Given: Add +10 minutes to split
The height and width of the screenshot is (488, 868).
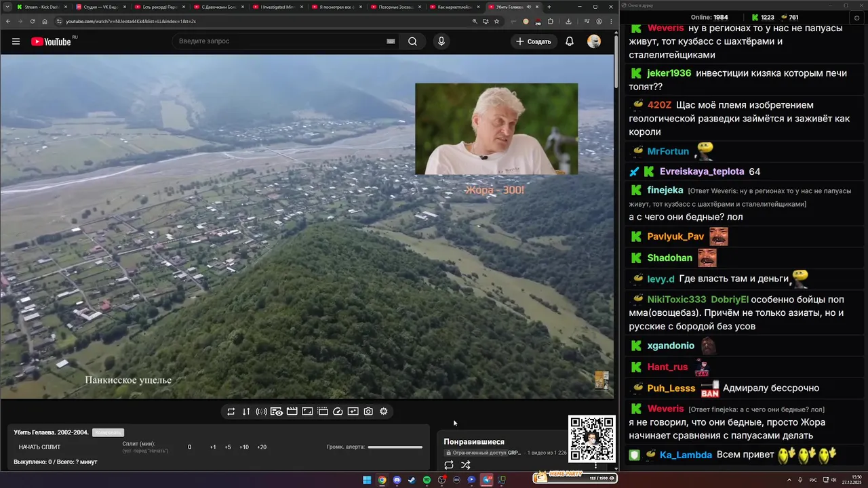Looking at the screenshot, I should point(244,447).
